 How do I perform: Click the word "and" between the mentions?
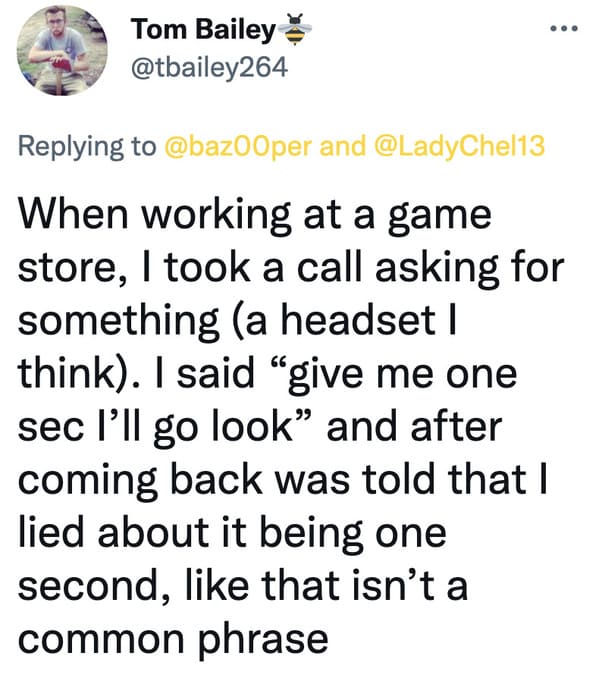coord(342,146)
